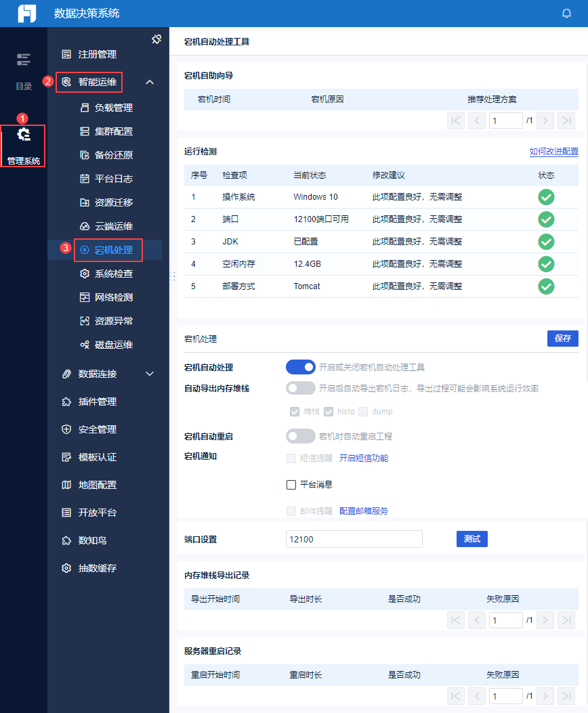
Task: Go to next page in 内存堆栈导出记录
Action: coord(545,620)
